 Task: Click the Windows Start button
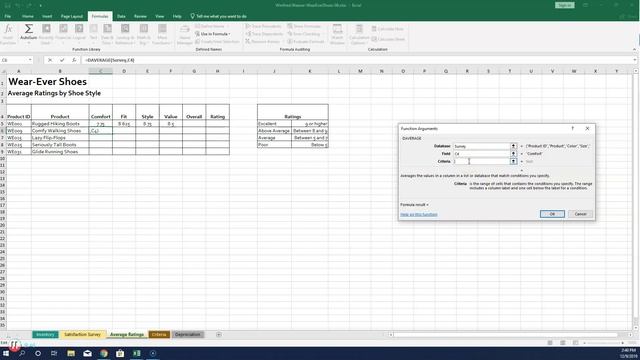coord(6,353)
